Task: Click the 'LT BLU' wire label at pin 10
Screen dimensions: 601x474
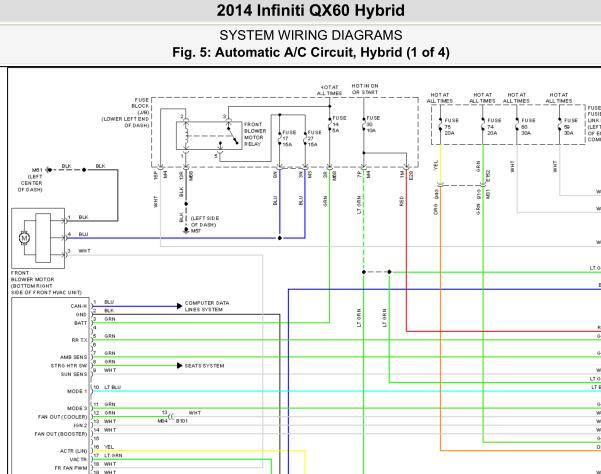Action: pyautogui.click(x=113, y=387)
